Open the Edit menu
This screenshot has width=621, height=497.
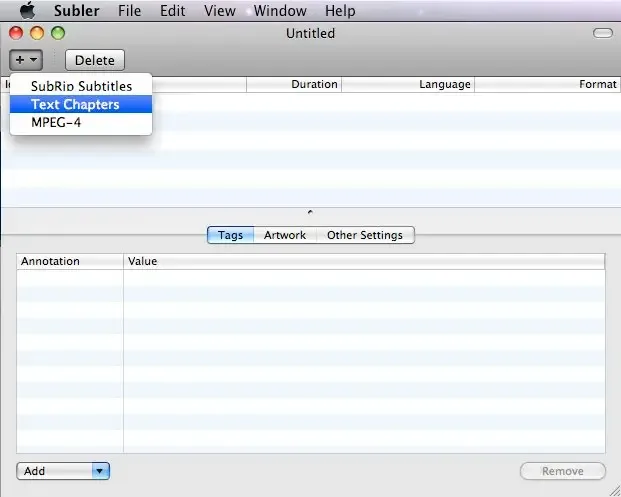[172, 11]
